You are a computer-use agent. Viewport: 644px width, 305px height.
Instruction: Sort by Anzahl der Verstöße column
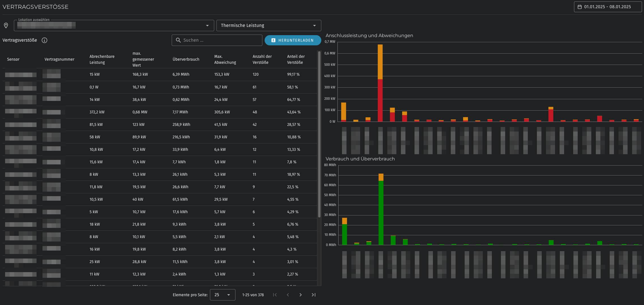[262, 59]
